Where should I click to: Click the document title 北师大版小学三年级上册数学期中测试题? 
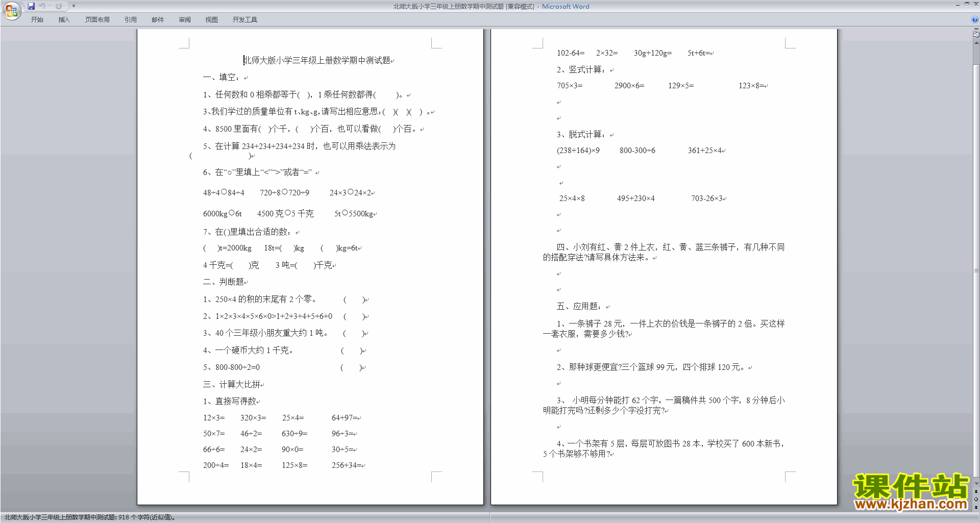click(x=317, y=60)
